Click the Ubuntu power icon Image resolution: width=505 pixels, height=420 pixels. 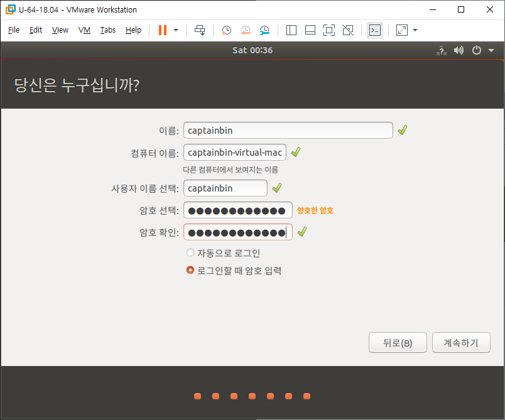tap(477, 50)
